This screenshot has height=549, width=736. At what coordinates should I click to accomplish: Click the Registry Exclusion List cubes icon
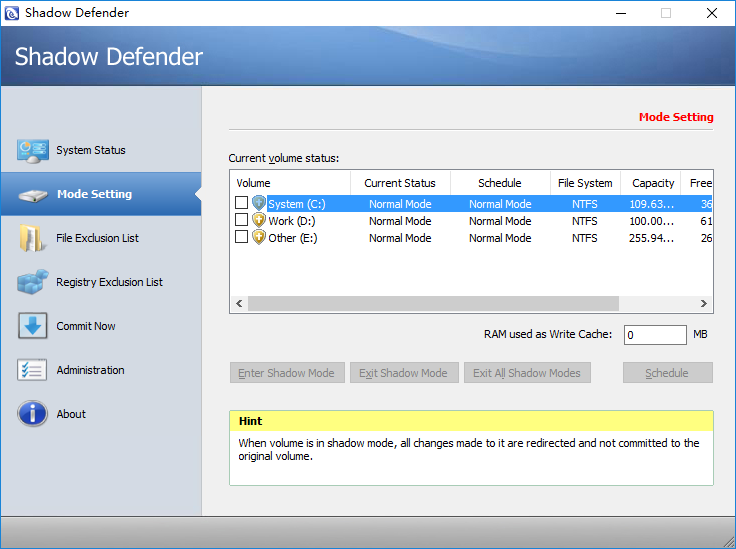pyautogui.click(x=32, y=282)
